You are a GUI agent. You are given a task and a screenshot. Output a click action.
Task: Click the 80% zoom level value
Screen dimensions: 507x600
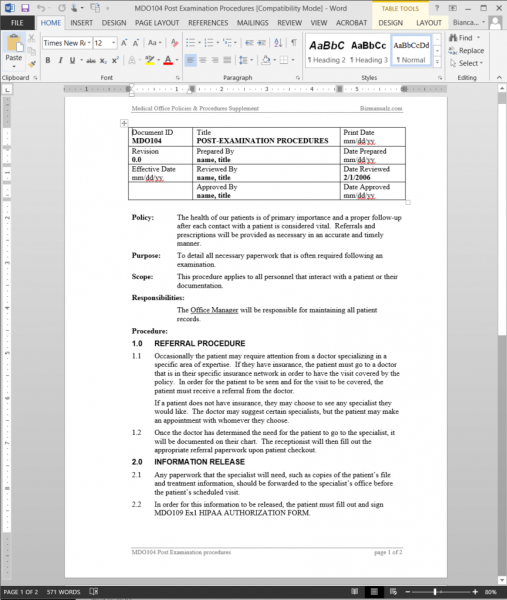491,592
